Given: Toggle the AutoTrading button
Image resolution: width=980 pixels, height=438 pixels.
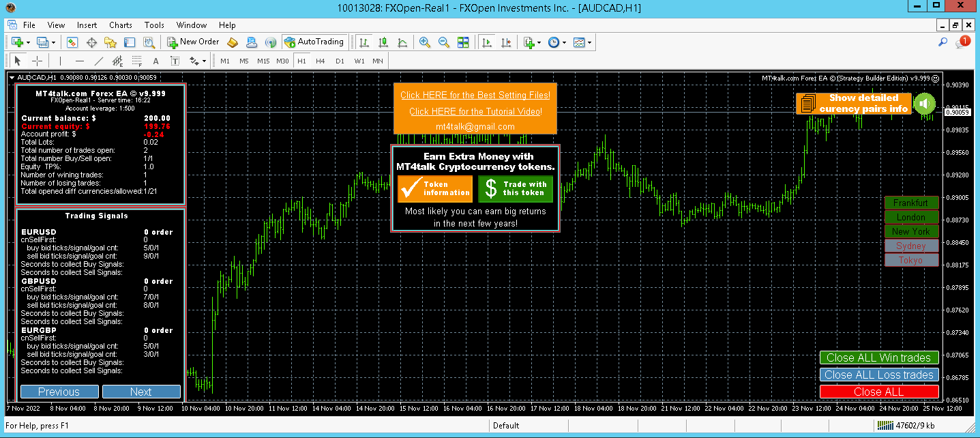Looking at the screenshot, I should [314, 42].
